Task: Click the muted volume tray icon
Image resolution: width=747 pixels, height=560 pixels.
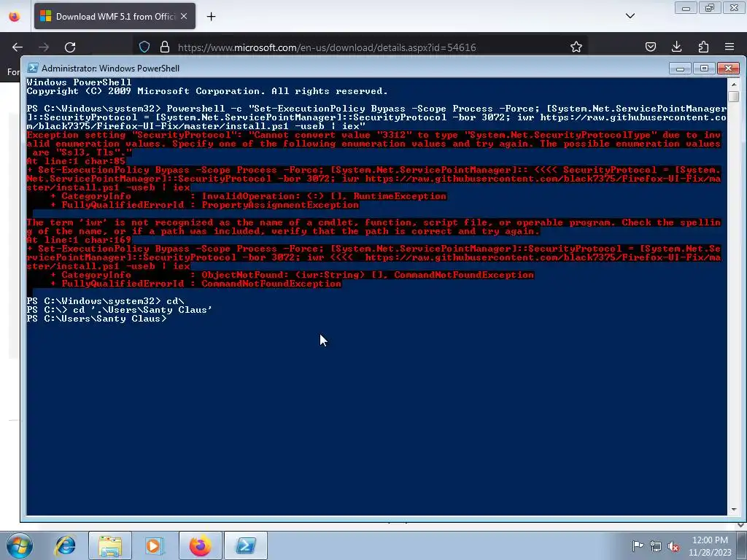Action: point(673,545)
